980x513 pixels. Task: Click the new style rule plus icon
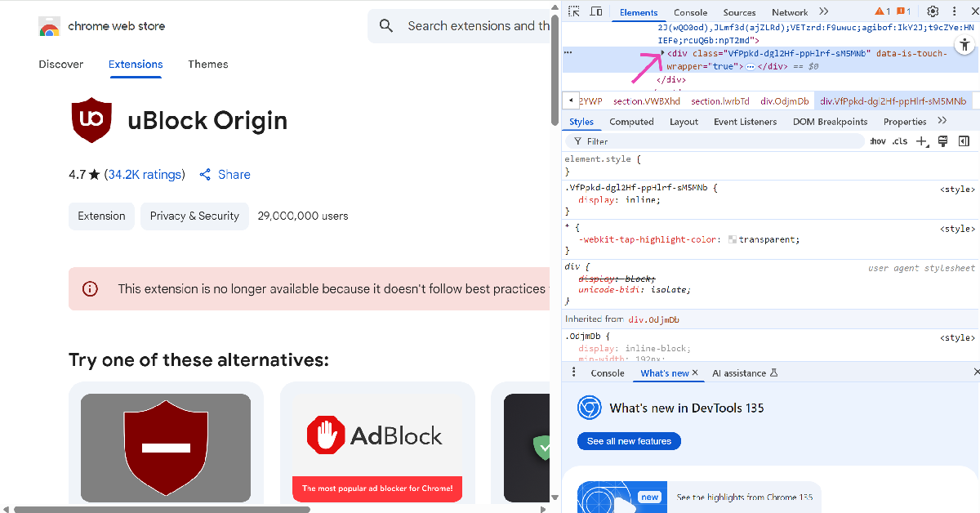pyautogui.click(x=922, y=141)
